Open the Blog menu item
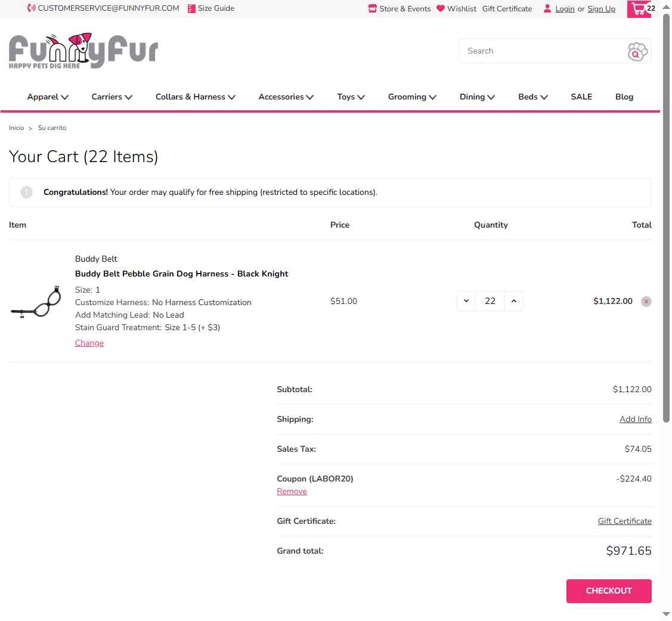672x621 pixels. (x=624, y=97)
